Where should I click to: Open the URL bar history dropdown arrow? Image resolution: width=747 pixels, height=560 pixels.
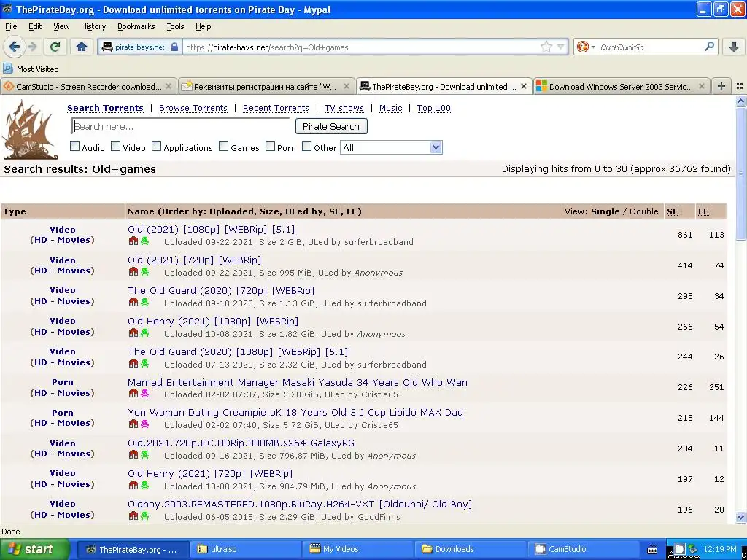(560, 47)
